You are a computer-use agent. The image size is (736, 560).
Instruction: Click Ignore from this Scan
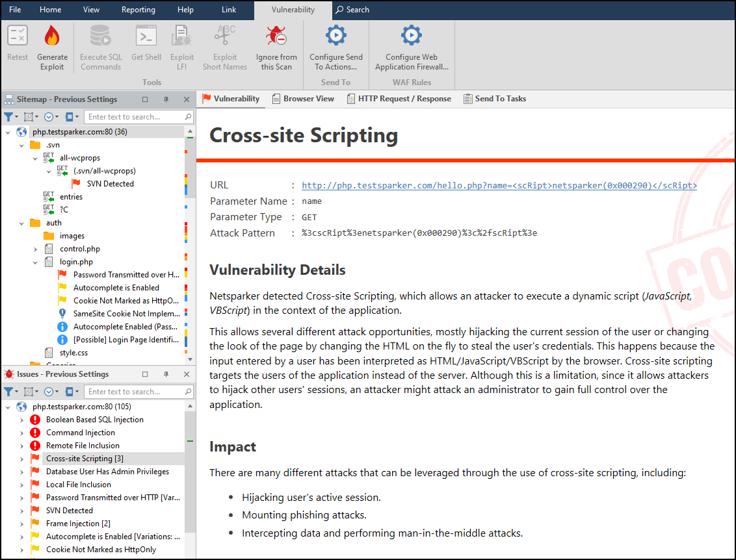point(276,47)
